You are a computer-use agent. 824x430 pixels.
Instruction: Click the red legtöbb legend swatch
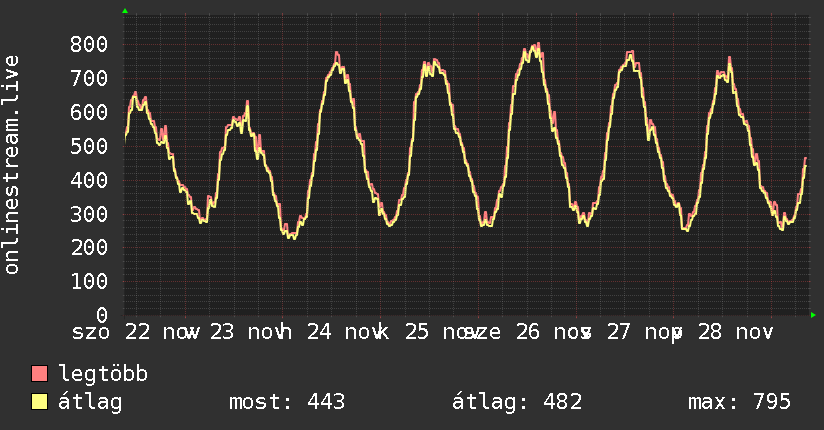40,375
